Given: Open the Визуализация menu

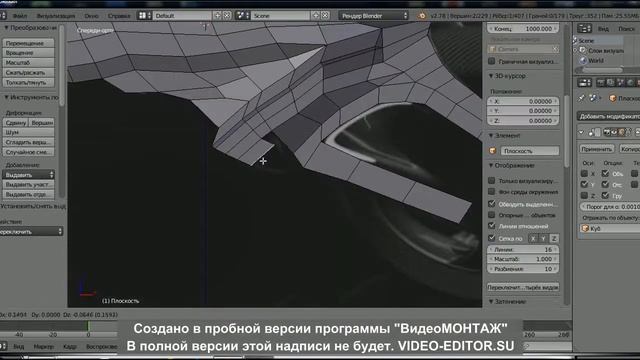Looking at the screenshot, I should 56,16.
